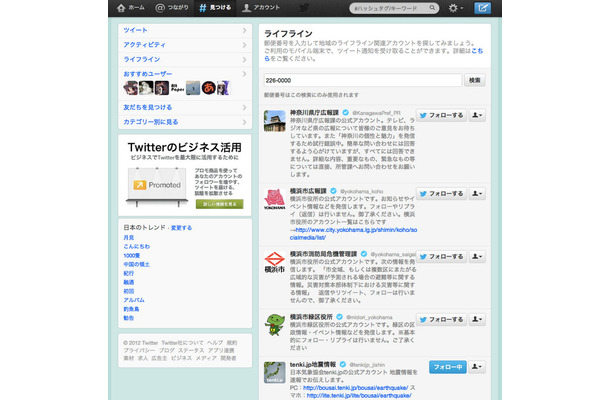Follow 横浜市広報課 with its フォローする button
The width and height of the screenshot is (610, 400).
[x=442, y=193]
